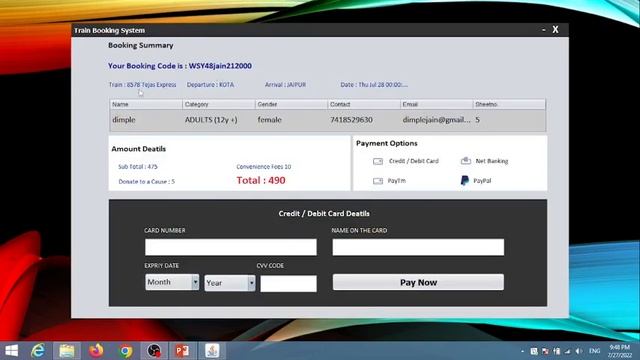Click the 'Date : Thu Jul 28' text
Screen dimensions: 640x360
point(374,85)
